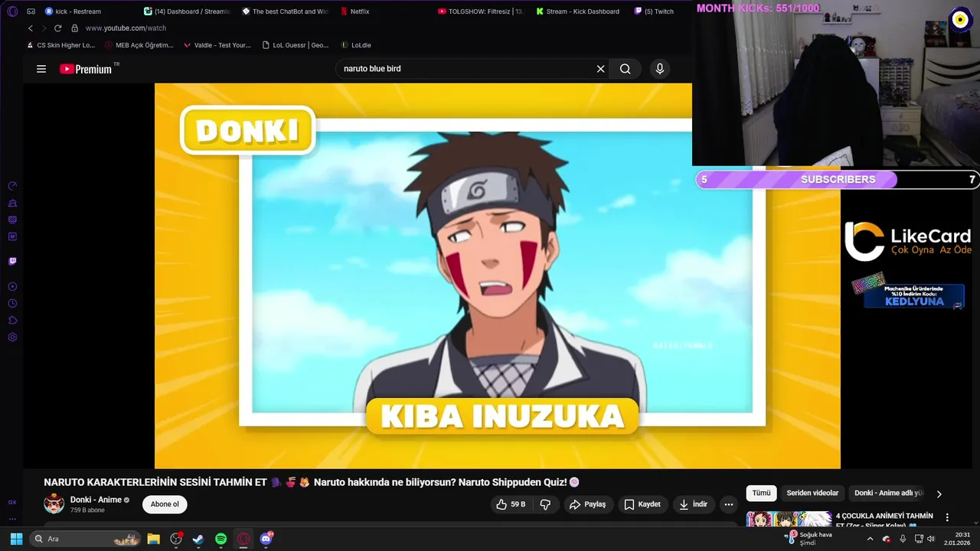Click the www.youtube.com/watch address bar
980x551 pixels.
126,28
